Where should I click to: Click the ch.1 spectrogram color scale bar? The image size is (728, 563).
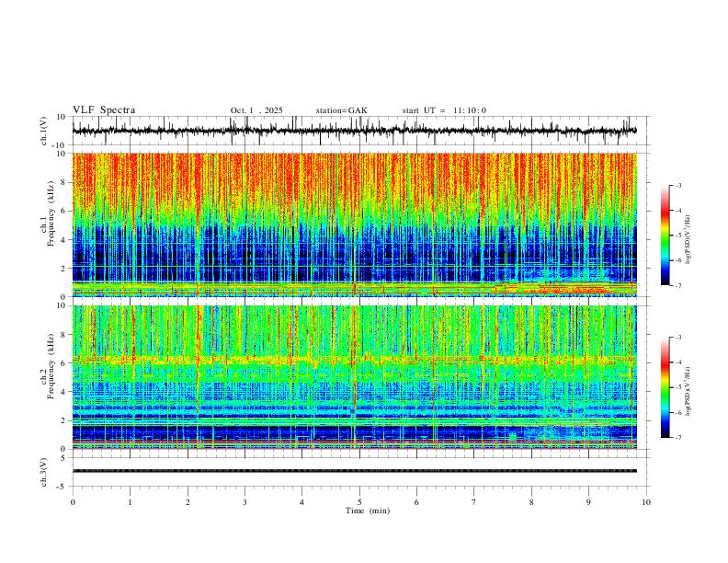[665, 236]
